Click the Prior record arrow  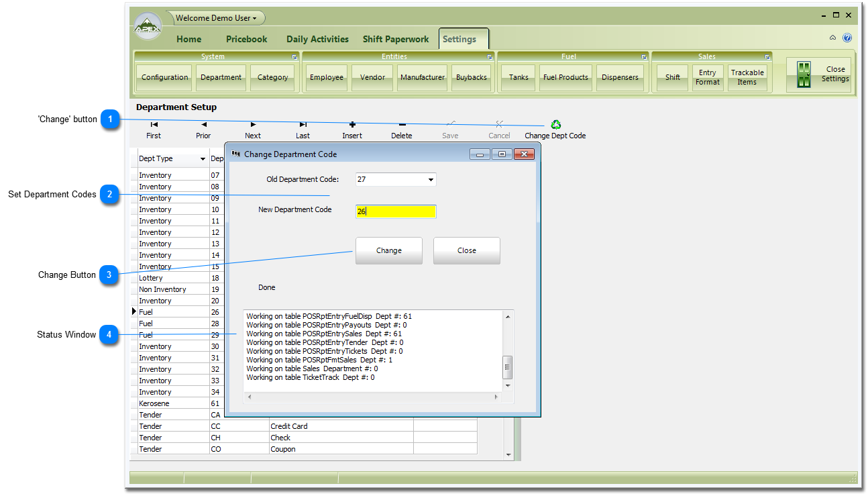tap(203, 124)
